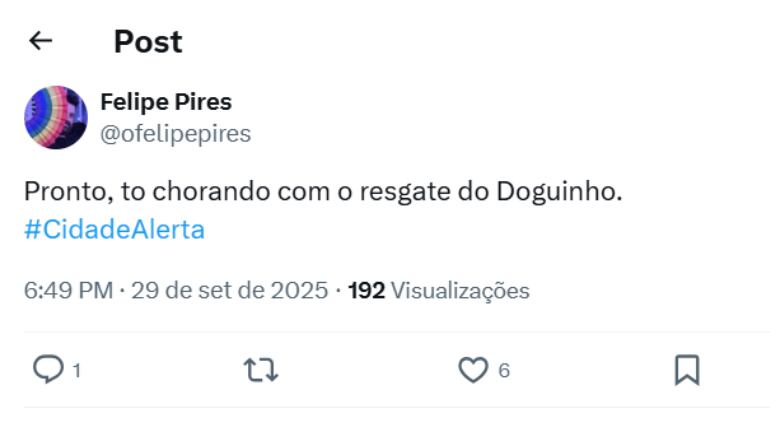
Task: Click the @ofelipepires handle
Action: tap(175, 133)
